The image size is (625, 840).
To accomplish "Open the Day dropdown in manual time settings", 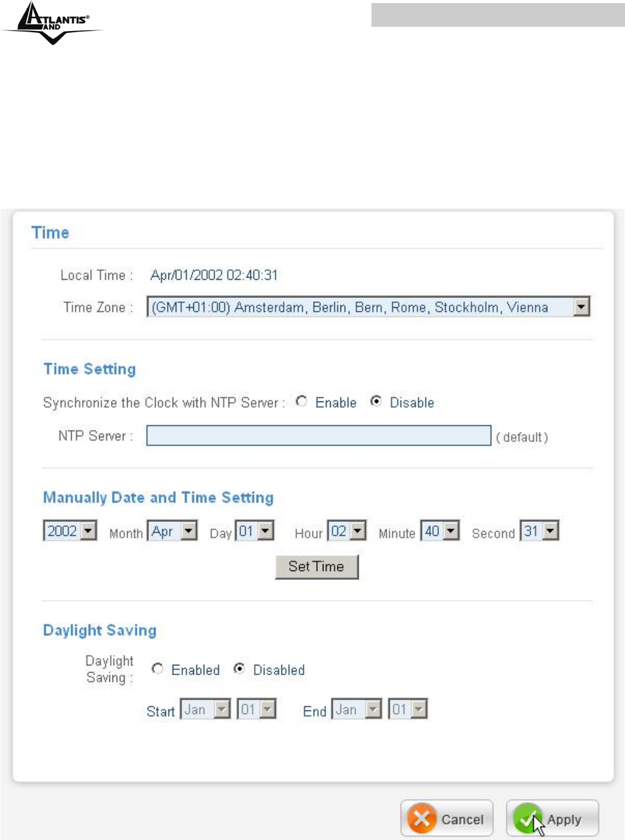I will (266, 531).
